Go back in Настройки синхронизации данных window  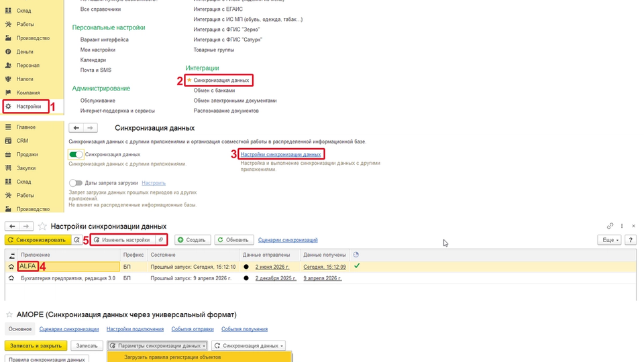[x=12, y=226]
